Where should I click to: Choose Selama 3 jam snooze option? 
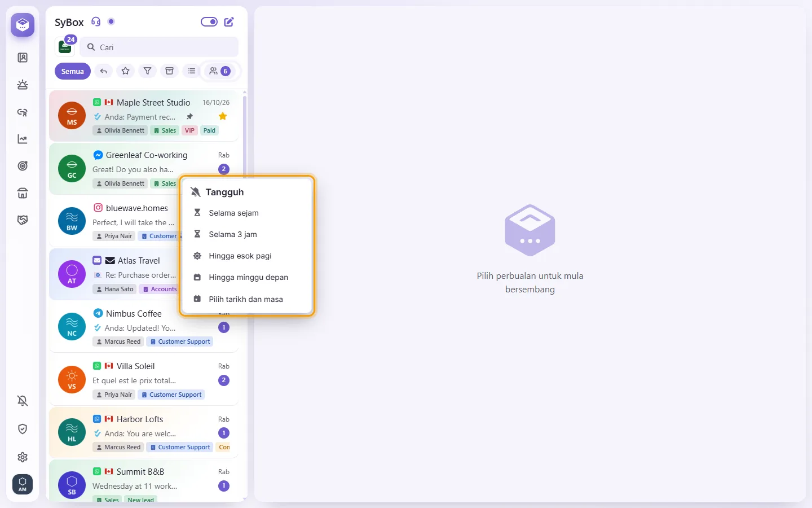(x=246, y=234)
